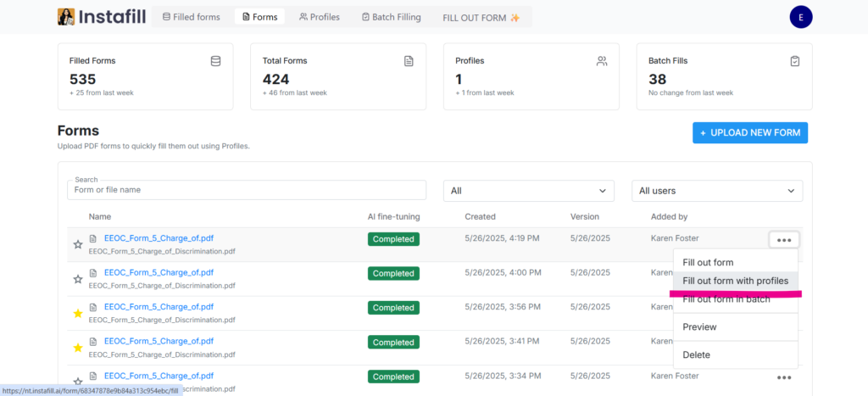Image resolution: width=868 pixels, height=396 pixels.
Task: Unstar the 3:41 PM EEOC form
Action: pos(78,348)
